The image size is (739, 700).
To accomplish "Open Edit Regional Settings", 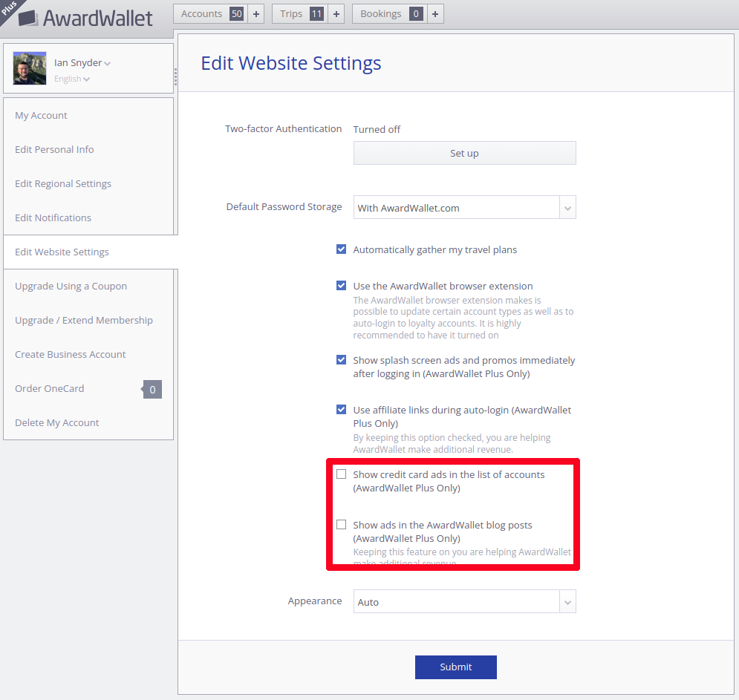I will tap(63, 183).
